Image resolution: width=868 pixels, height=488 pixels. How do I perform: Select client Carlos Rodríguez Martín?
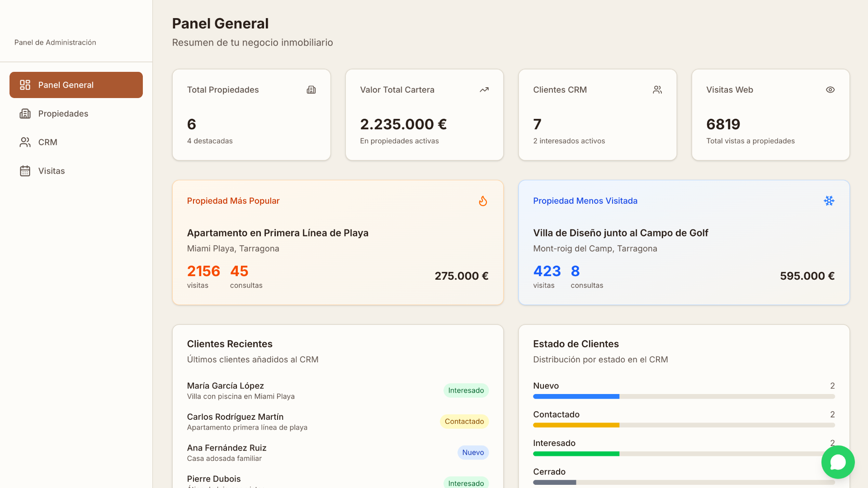click(x=235, y=417)
